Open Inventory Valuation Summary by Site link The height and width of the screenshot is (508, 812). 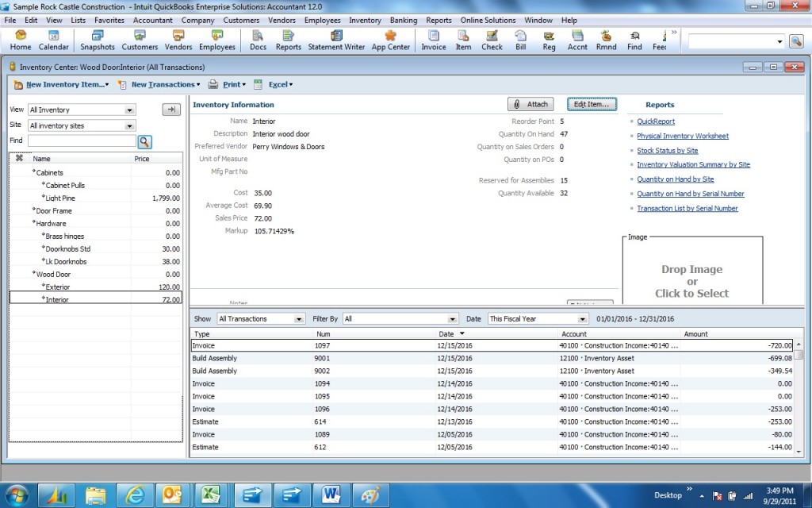click(693, 164)
